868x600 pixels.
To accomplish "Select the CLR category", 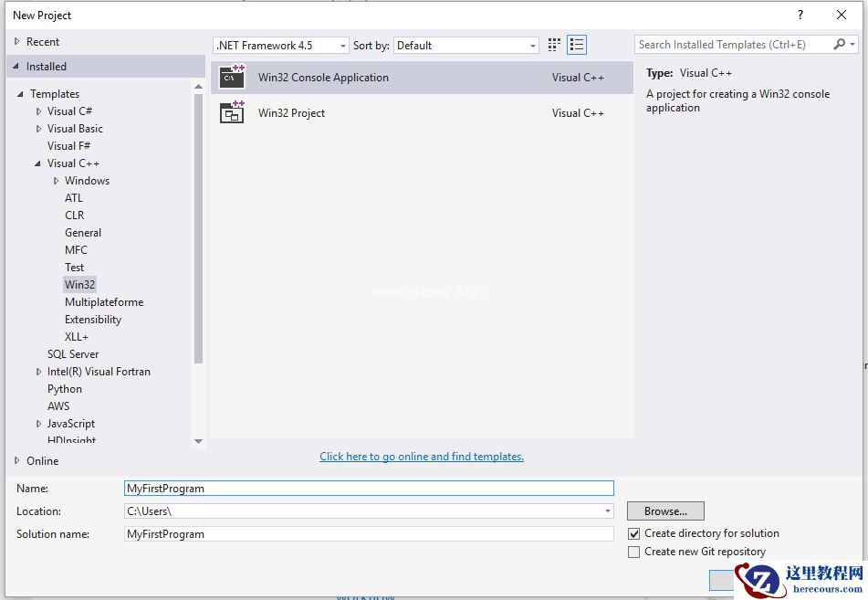I will click(x=74, y=215).
